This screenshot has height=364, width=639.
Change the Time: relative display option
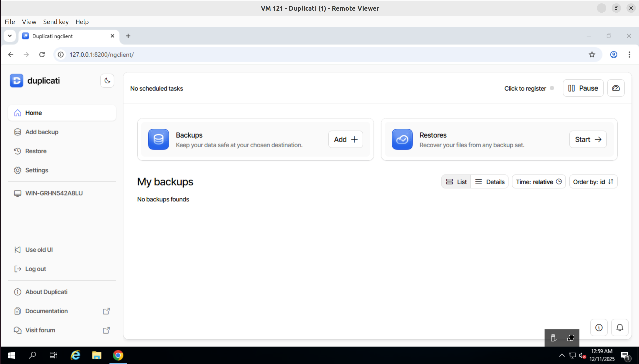point(539,182)
